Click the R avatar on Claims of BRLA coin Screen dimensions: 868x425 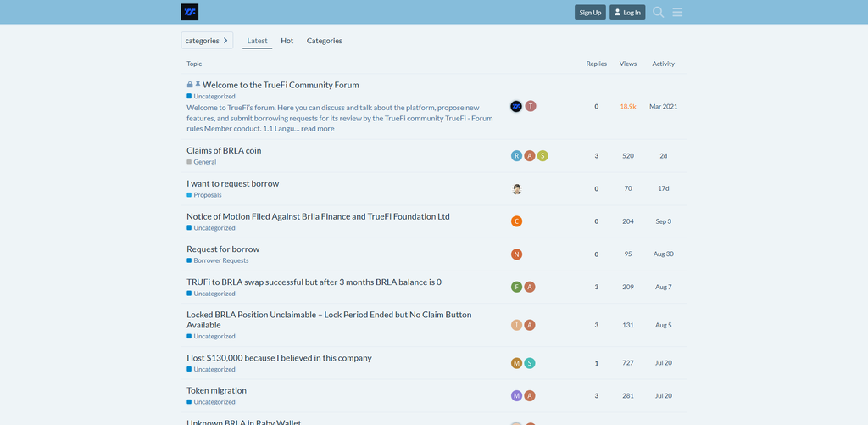(x=516, y=156)
